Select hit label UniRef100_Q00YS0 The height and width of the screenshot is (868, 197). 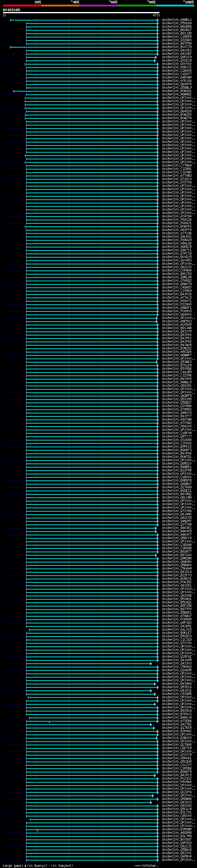[176, 64]
